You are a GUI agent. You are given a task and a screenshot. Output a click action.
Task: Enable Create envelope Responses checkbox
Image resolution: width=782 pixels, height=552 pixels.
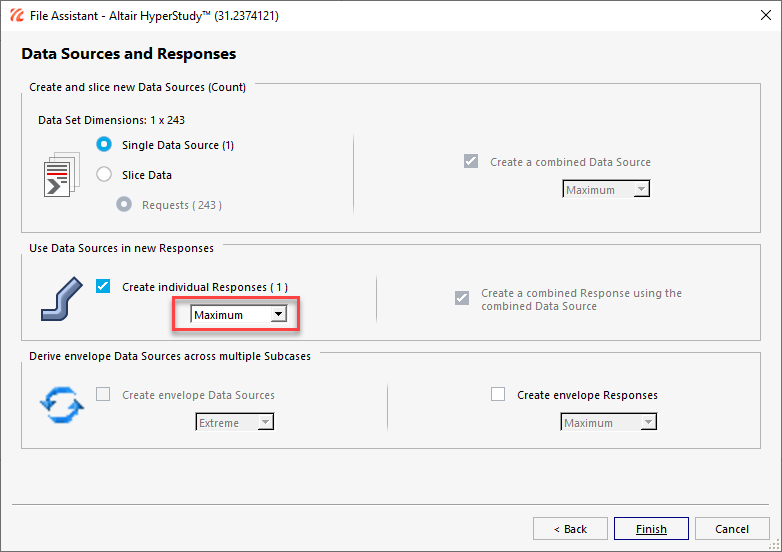click(x=498, y=394)
